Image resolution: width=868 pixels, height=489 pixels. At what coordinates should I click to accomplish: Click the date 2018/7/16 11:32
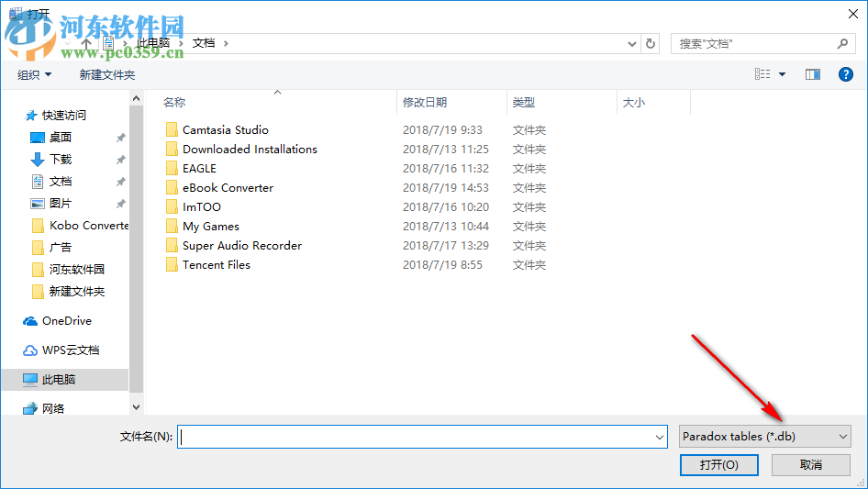pos(446,169)
